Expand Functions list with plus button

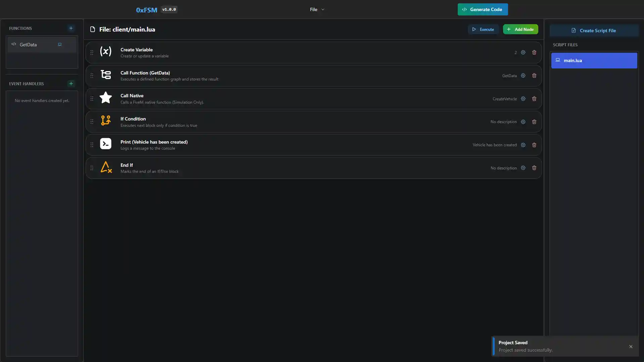[x=71, y=28]
